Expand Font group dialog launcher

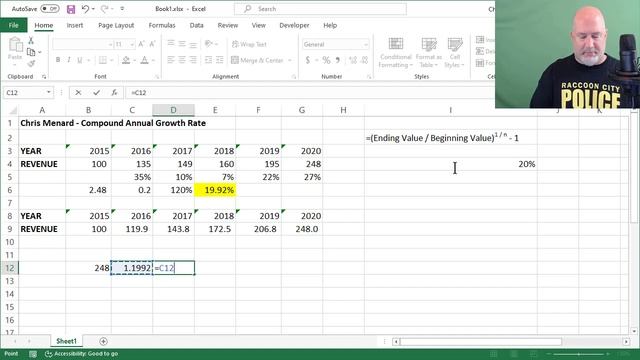tap(157, 77)
